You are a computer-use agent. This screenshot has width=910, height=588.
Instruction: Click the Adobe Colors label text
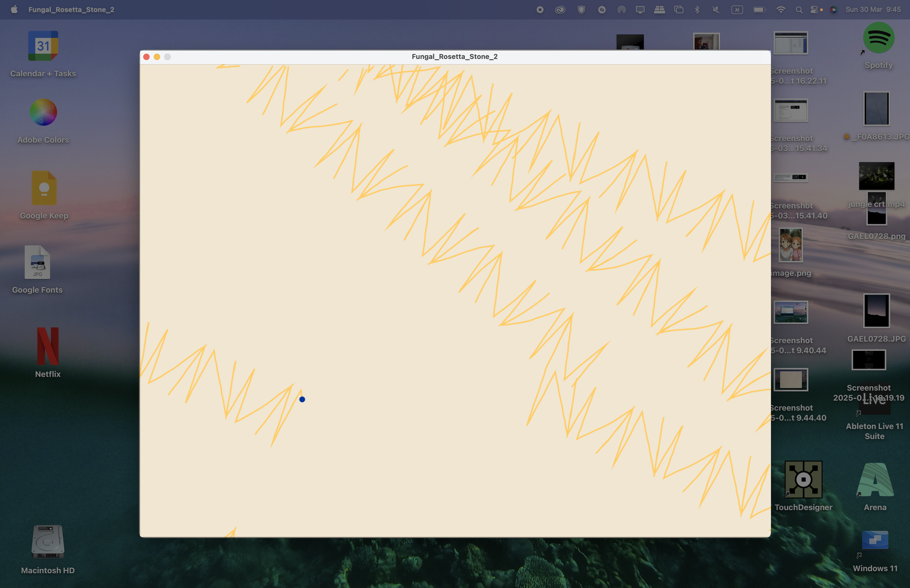pyautogui.click(x=43, y=140)
